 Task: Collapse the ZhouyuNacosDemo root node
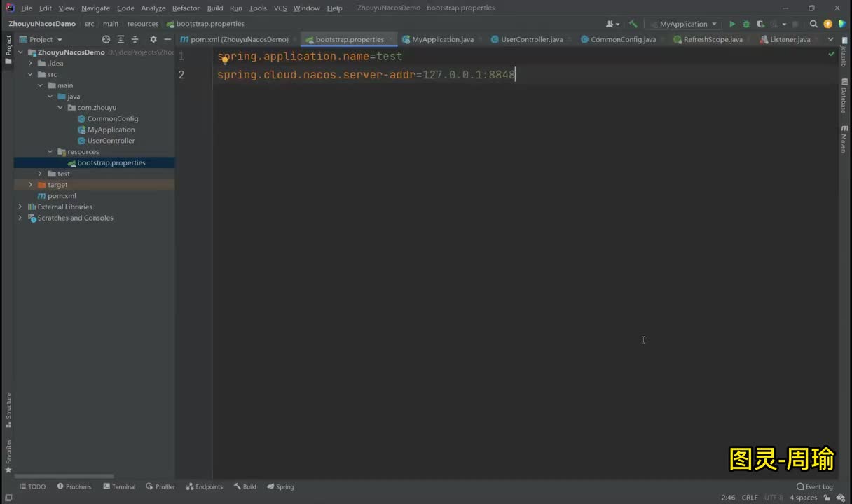(20, 52)
